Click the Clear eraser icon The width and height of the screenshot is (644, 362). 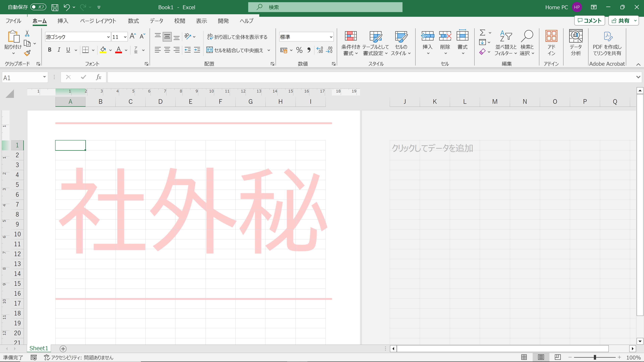(x=482, y=52)
